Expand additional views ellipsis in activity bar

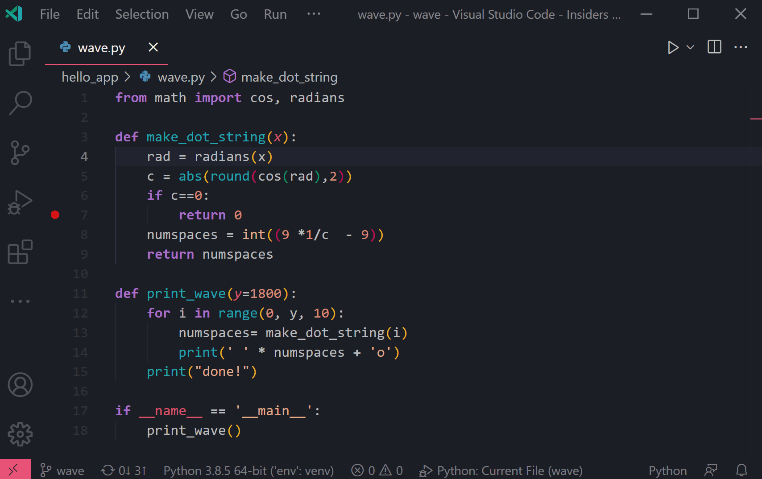pos(20,301)
